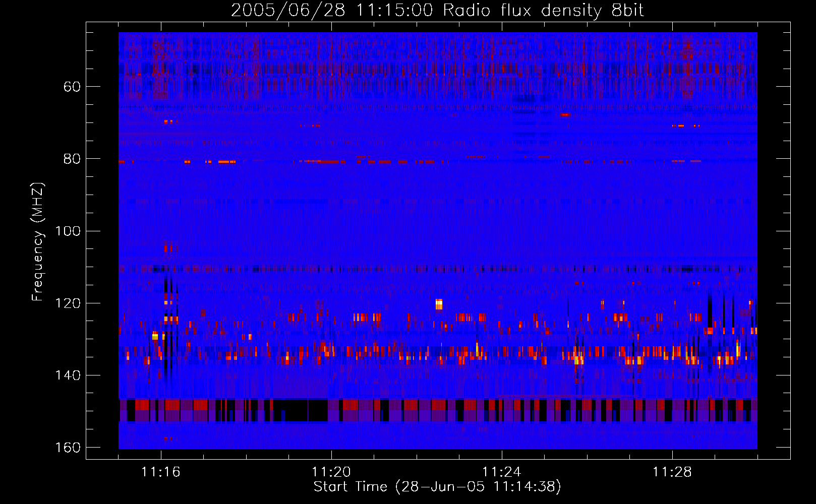Click the frequency tick label 60
The image size is (816, 504).
[x=72, y=87]
